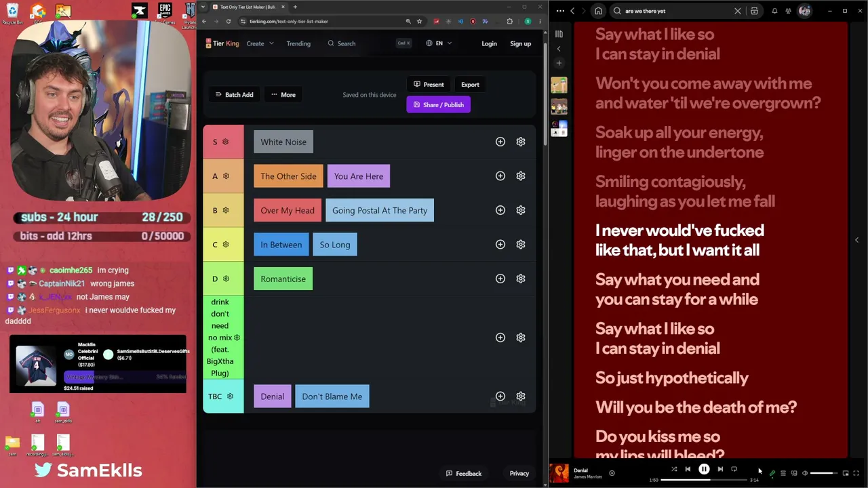868x488 pixels.
Task: Click the Batch Add button
Action: pyautogui.click(x=234, y=95)
